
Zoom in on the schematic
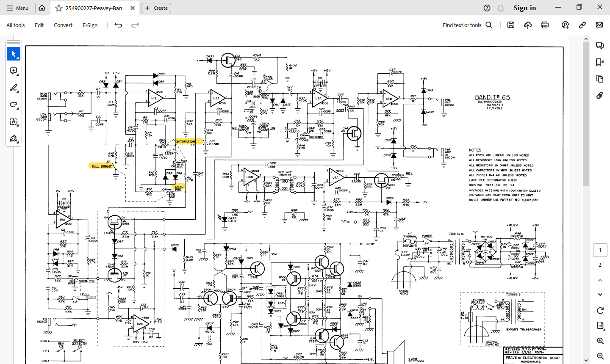600,341
